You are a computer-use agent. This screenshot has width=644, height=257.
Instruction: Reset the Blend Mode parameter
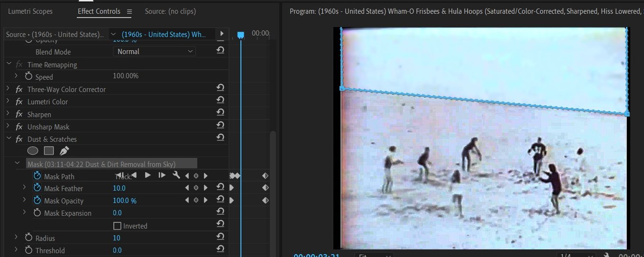click(220, 50)
